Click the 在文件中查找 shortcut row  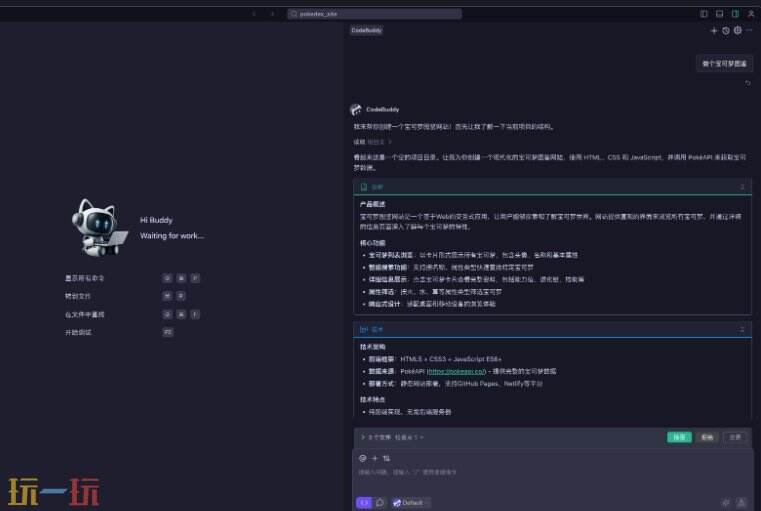pos(132,314)
